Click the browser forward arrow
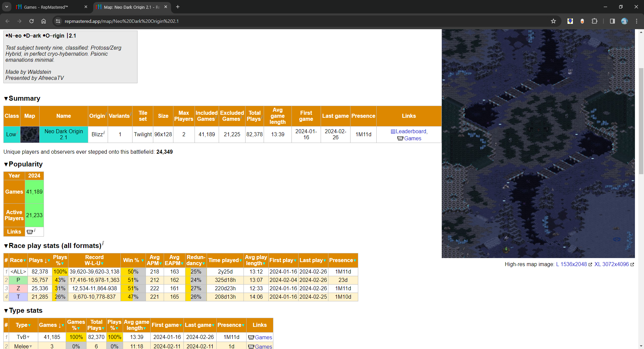The width and height of the screenshot is (644, 349). coord(19,21)
